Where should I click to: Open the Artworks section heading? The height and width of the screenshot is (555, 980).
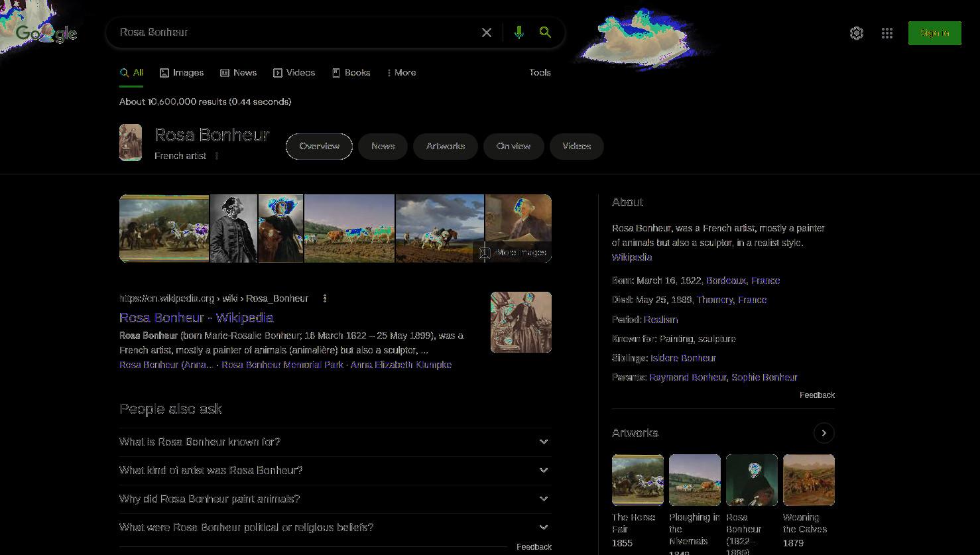coord(635,433)
